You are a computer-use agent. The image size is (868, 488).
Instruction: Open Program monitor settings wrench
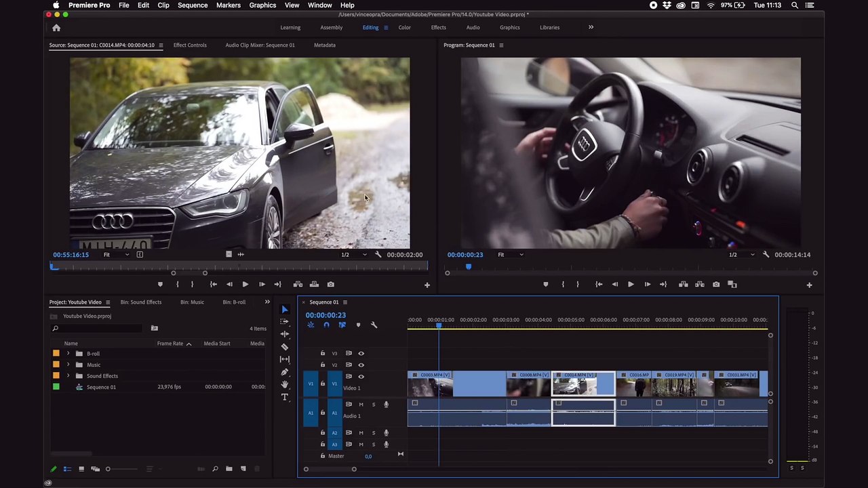[766, 255]
